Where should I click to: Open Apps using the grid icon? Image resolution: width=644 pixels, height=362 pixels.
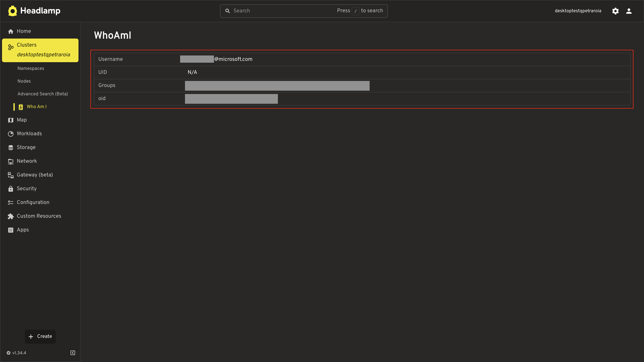[x=11, y=230]
